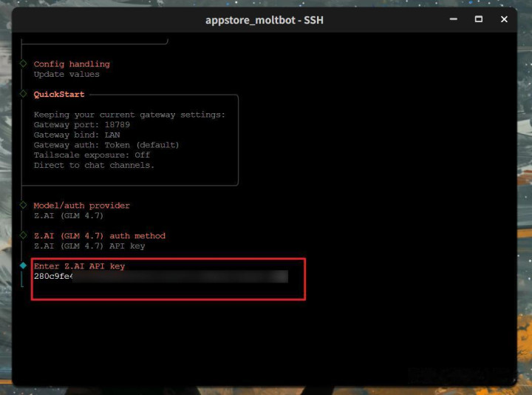Click the Gateway auth: Token (default) line

(x=106, y=145)
